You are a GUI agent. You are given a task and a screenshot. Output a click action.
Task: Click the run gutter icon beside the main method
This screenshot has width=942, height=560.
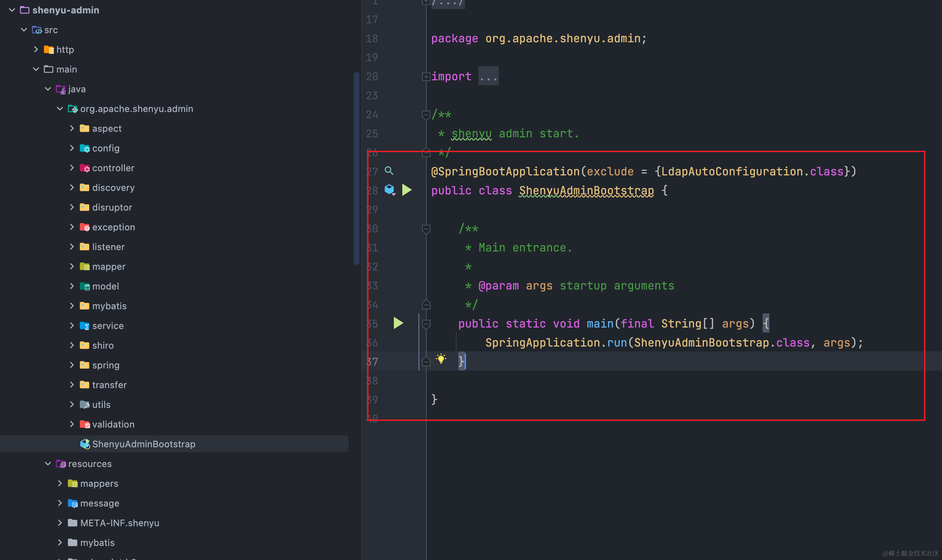click(398, 323)
